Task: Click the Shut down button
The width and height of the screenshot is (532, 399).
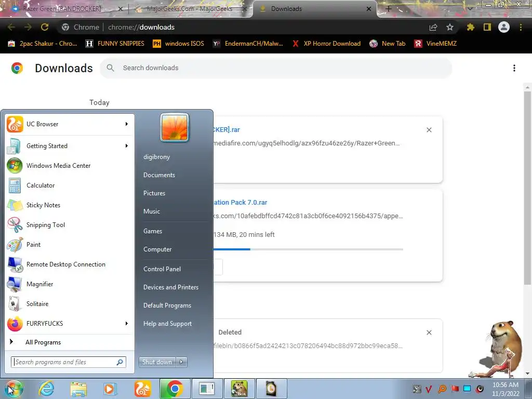Action: pos(157,362)
